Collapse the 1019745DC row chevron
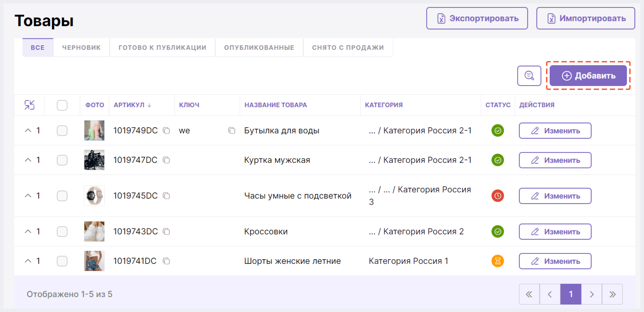Image resolution: width=644 pixels, height=312 pixels. 28,196
